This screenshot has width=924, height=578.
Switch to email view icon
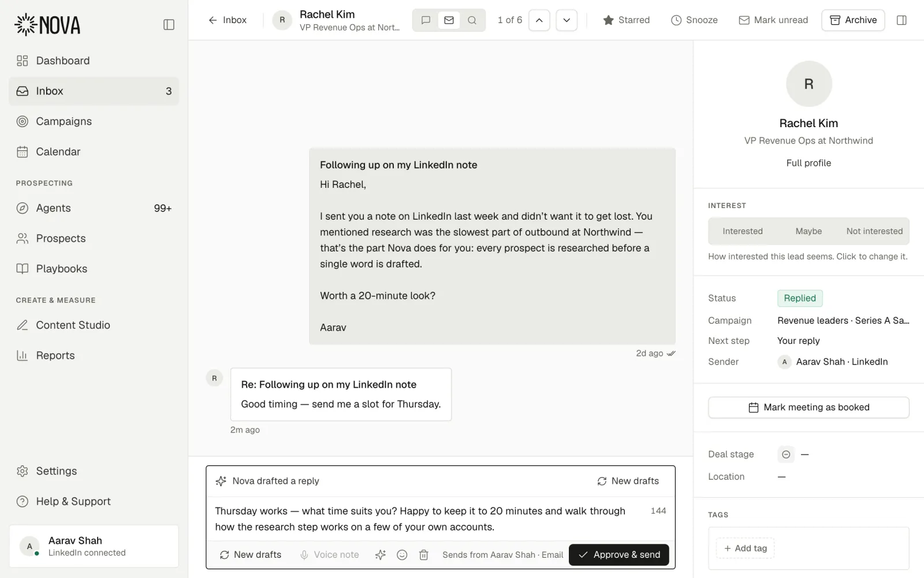click(x=449, y=20)
